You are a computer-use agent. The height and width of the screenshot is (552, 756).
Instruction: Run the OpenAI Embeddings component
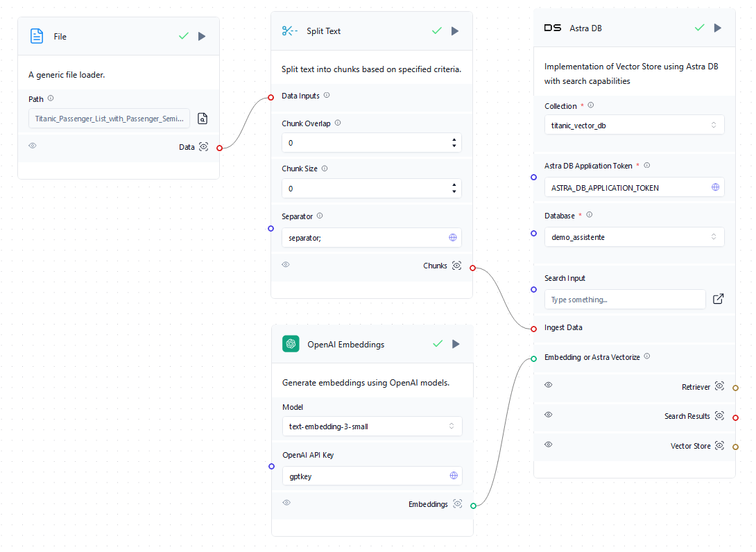456,344
